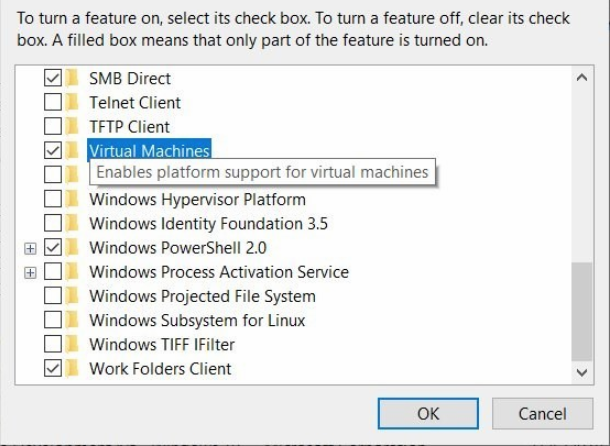Click the folder icon beside TFTP Client
The image size is (610, 446).
pos(72,127)
